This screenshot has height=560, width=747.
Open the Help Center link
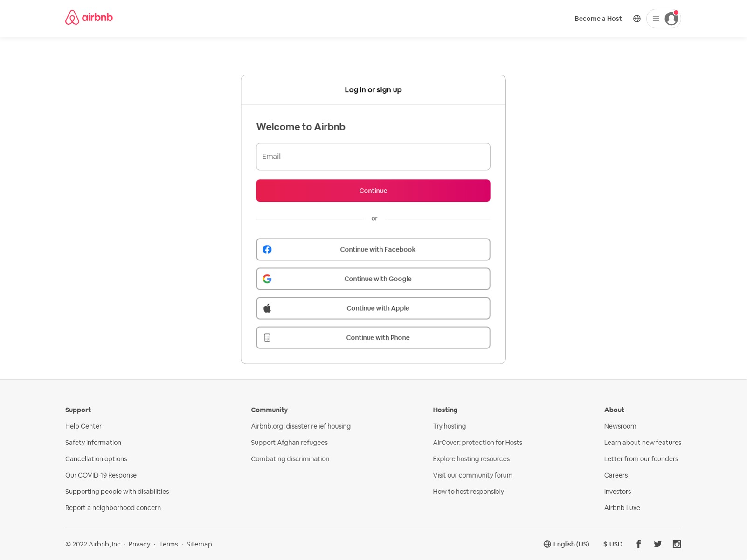click(x=83, y=426)
